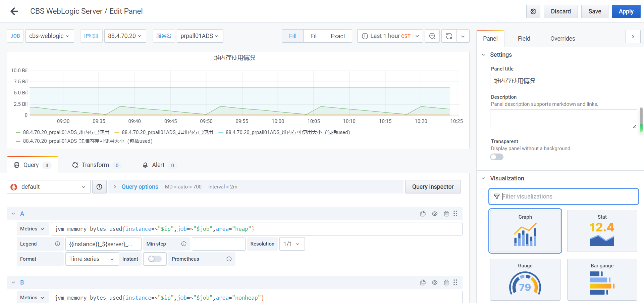Open the Metrics dropdown for query A
Viewport: 644px width, 303px height.
(x=33, y=229)
